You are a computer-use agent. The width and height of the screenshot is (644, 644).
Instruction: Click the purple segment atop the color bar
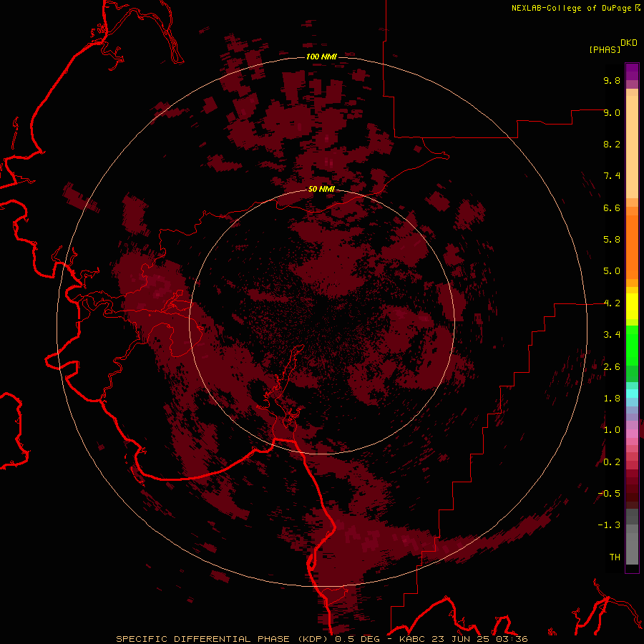632,72
